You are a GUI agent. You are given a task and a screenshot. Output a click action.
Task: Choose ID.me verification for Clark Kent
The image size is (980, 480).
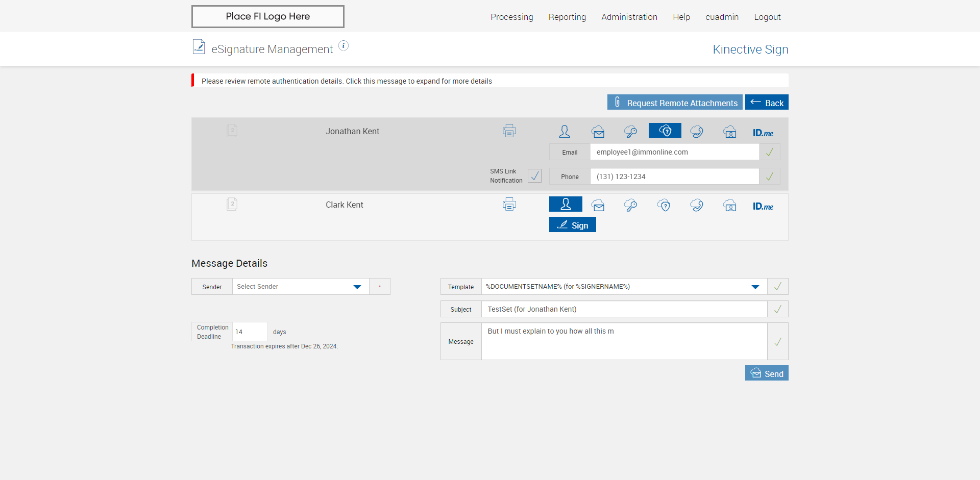tap(763, 206)
